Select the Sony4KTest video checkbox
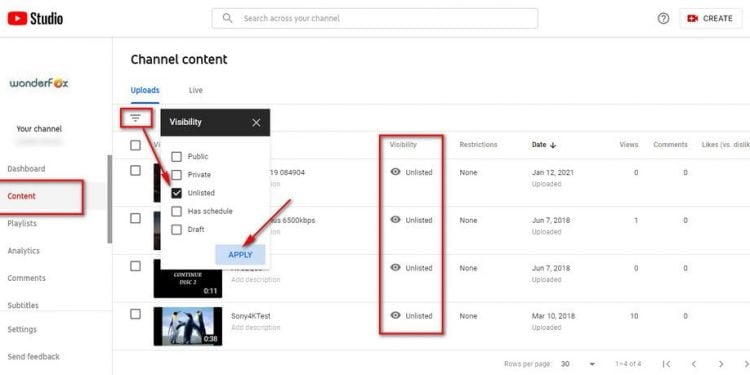Image resolution: width=750 pixels, height=375 pixels. (135, 314)
